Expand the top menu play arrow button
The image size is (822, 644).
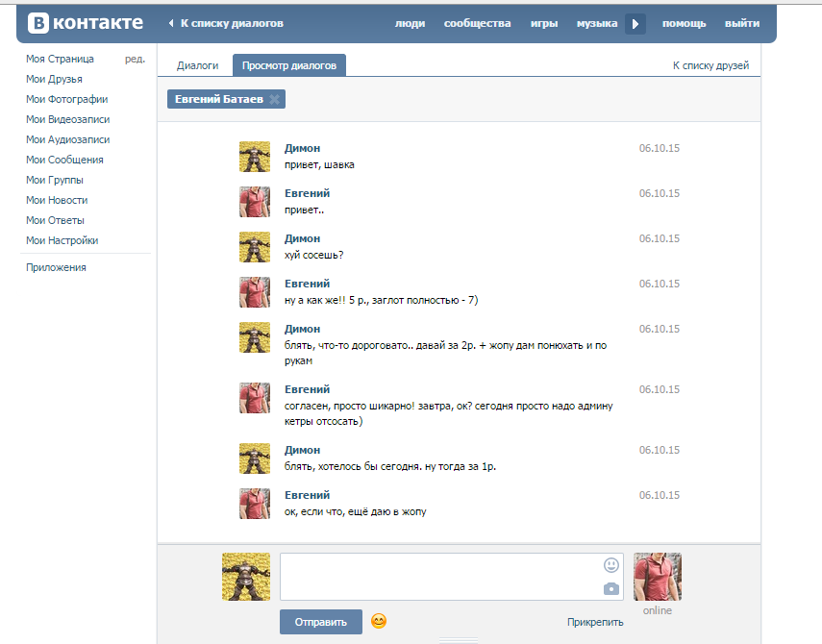[x=635, y=23]
